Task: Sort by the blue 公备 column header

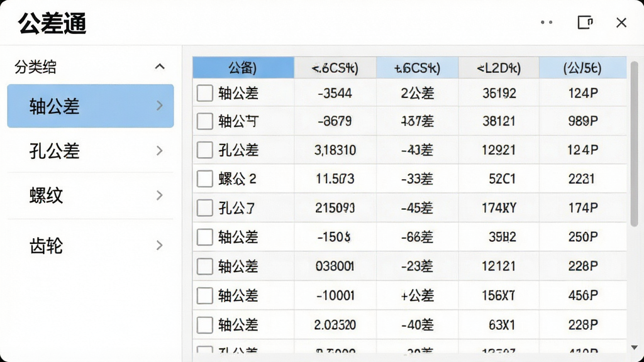Action: point(243,68)
